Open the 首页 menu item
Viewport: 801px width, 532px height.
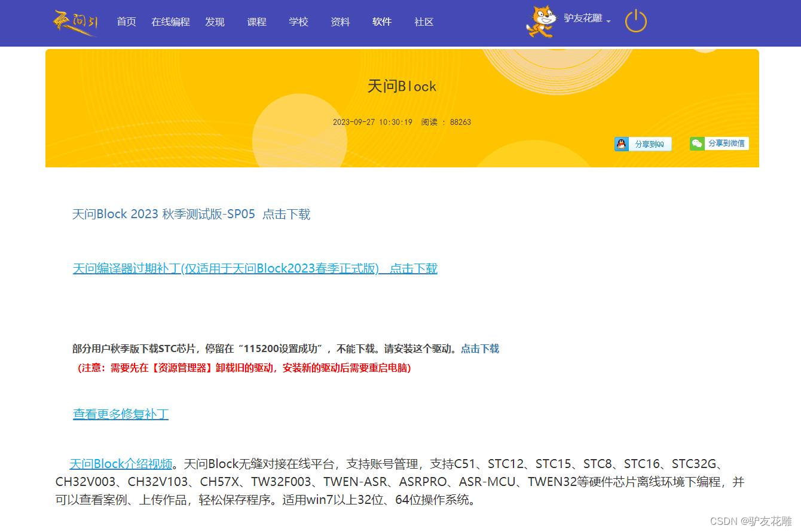click(x=126, y=22)
